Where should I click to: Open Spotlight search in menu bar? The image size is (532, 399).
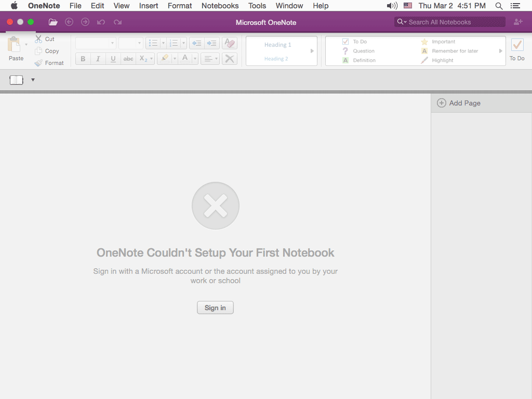[x=499, y=6]
